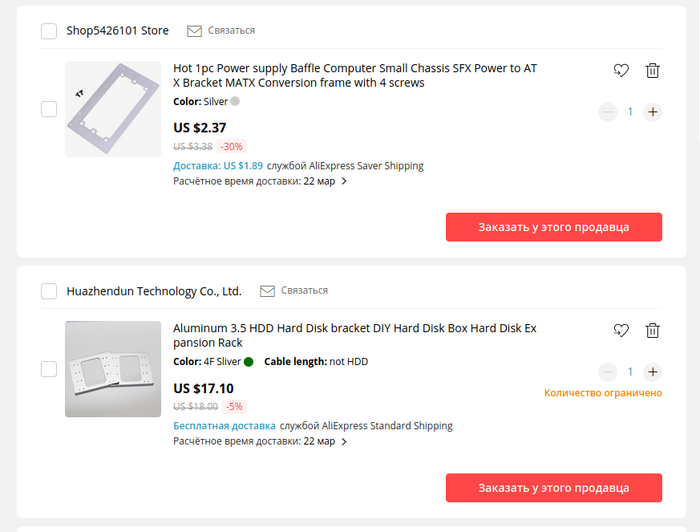This screenshot has width=700, height=532.
Task: Order from Shop5426101 Store seller
Action: click(x=553, y=227)
